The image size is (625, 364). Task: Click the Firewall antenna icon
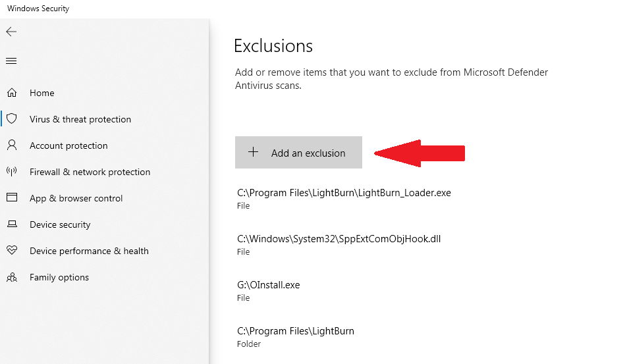(12, 172)
